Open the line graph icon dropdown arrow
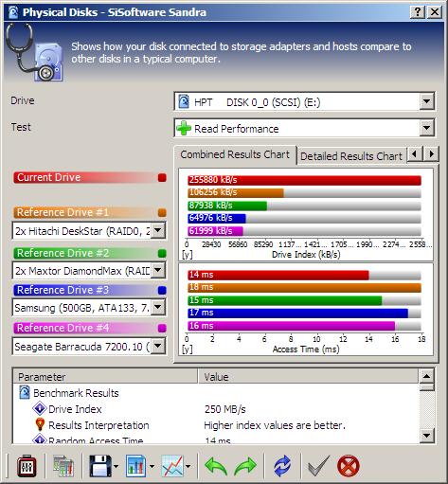448x484 pixels. click(x=188, y=466)
